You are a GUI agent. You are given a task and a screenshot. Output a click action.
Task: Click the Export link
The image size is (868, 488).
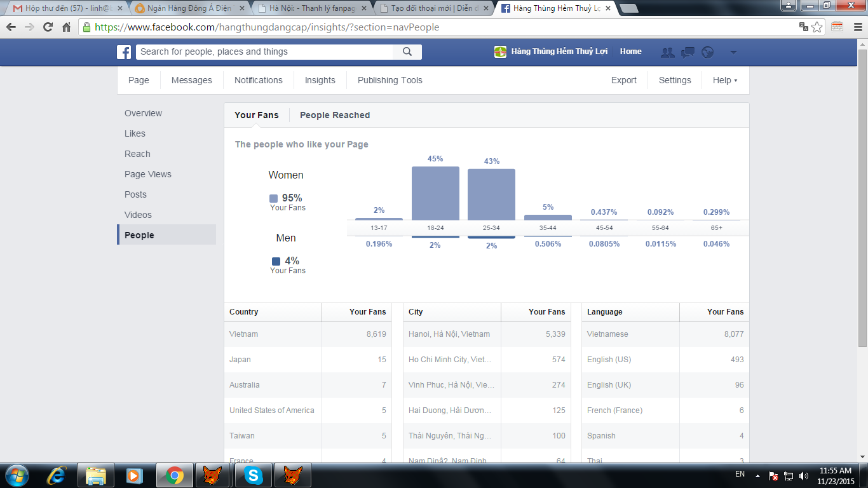point(623,81)
